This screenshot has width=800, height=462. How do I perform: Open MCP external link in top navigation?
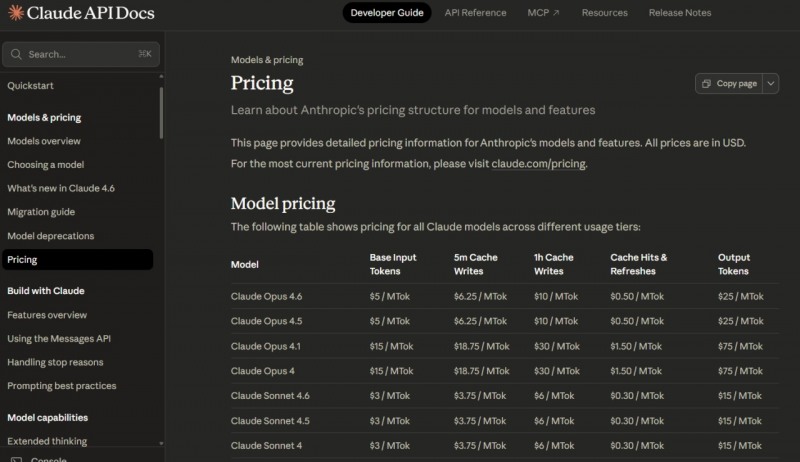click(x=544, y=13)
